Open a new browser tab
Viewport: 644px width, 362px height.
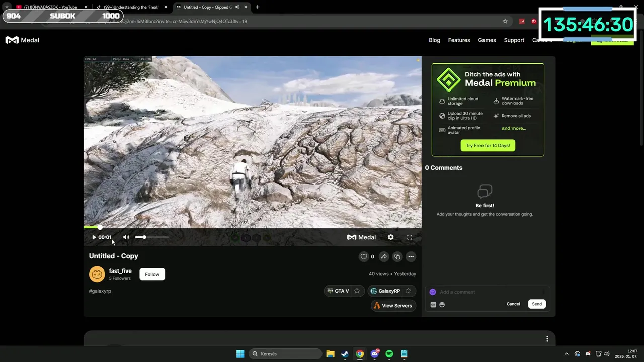click(x=258, y=7)
